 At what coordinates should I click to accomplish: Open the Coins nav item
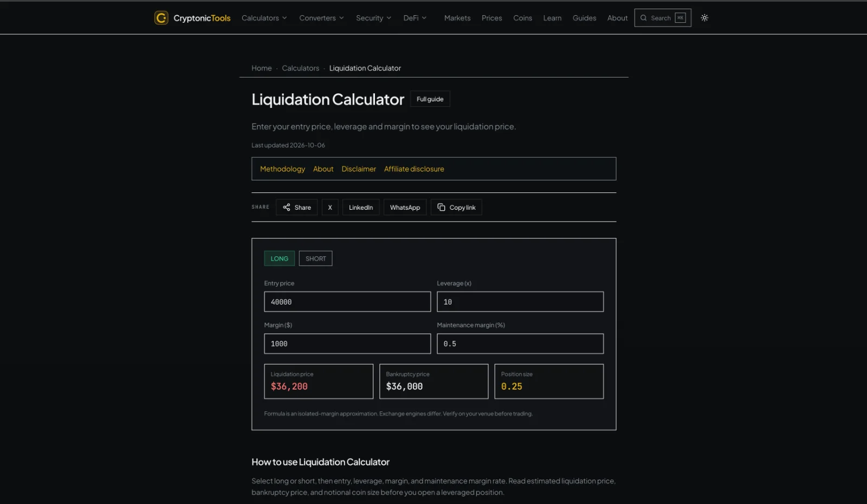click(x=522, y=18)
